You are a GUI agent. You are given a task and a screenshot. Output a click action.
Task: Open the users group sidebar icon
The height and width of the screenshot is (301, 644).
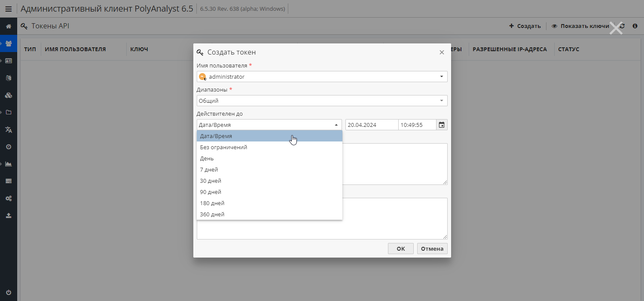click(9, 43)
